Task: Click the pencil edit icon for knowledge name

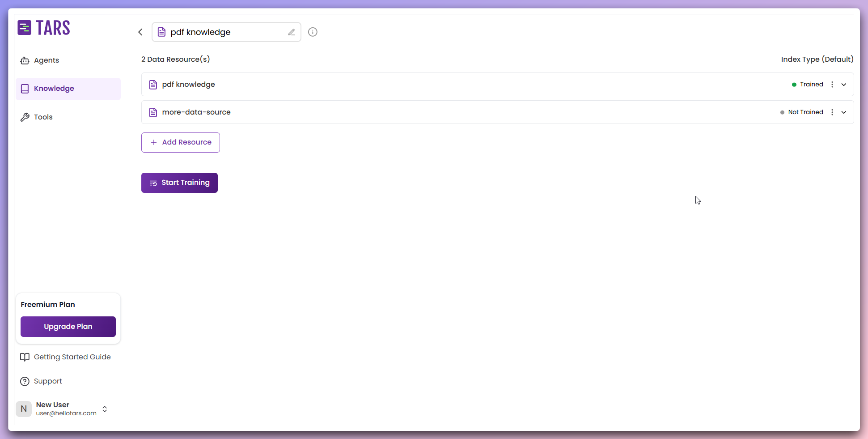Action: 292,32
